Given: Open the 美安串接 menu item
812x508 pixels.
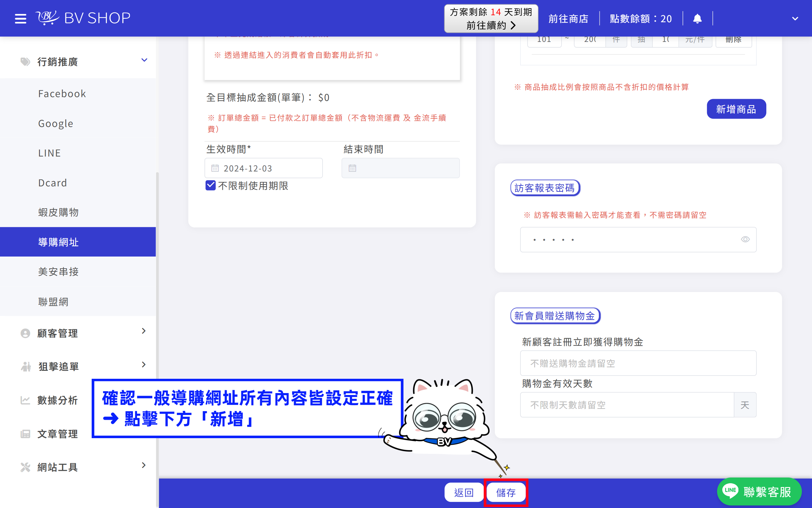Looking at the screenshot, I should [78, 271].
